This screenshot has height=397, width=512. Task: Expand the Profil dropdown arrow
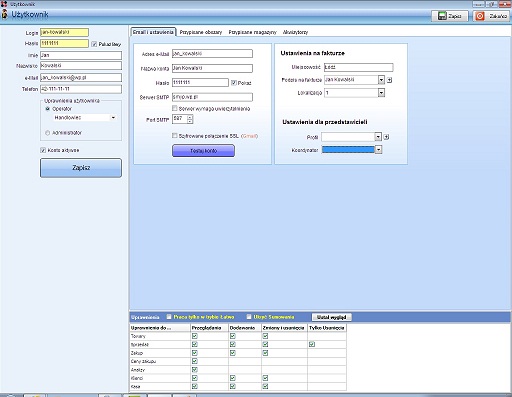click(x=378, y=137)
